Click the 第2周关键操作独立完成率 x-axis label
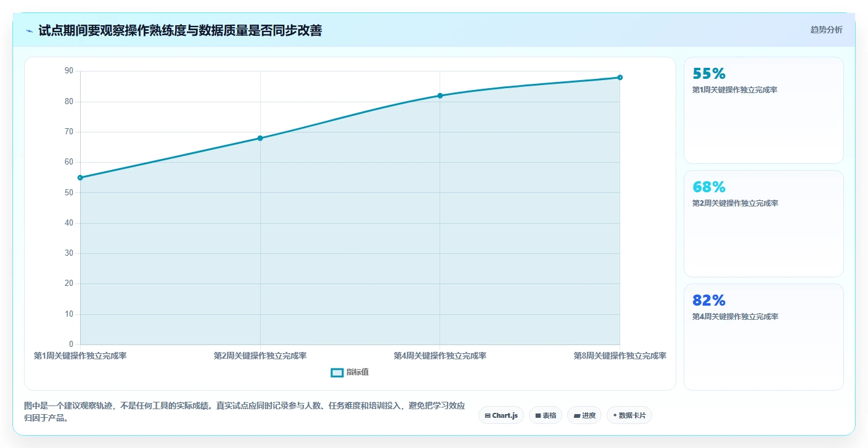 [260, 356]
